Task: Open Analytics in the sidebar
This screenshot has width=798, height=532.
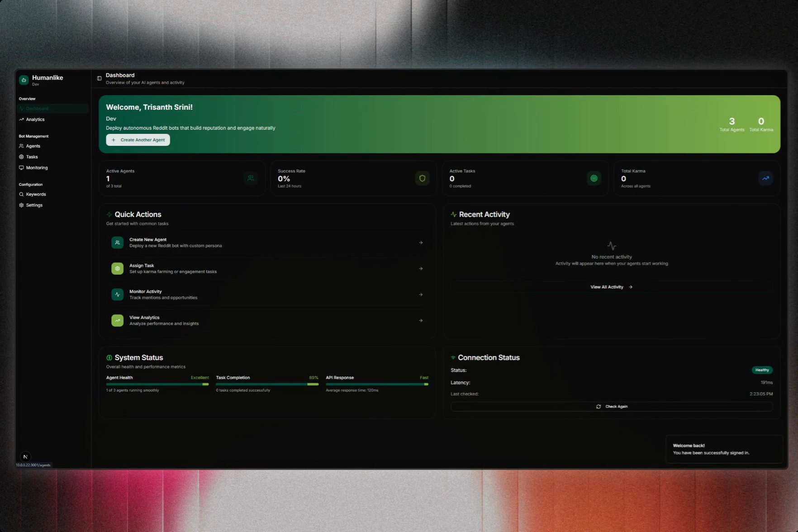Action: pos(35,119)
